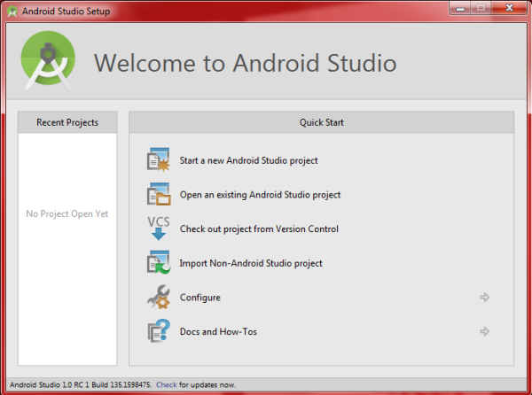532x395 pixels.
Task: Click the Check for updates link
Action: (x=167, y=385)
